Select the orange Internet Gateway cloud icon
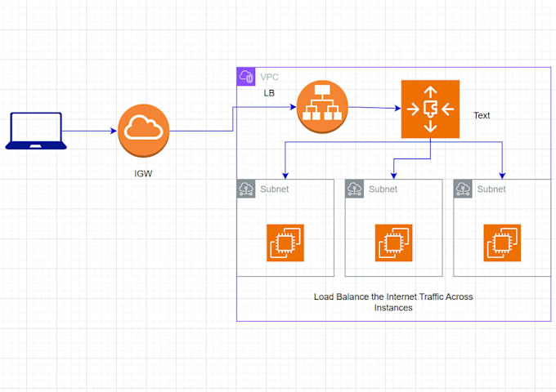This screenshot has height=392, width=556. click(x=144, y=131)
